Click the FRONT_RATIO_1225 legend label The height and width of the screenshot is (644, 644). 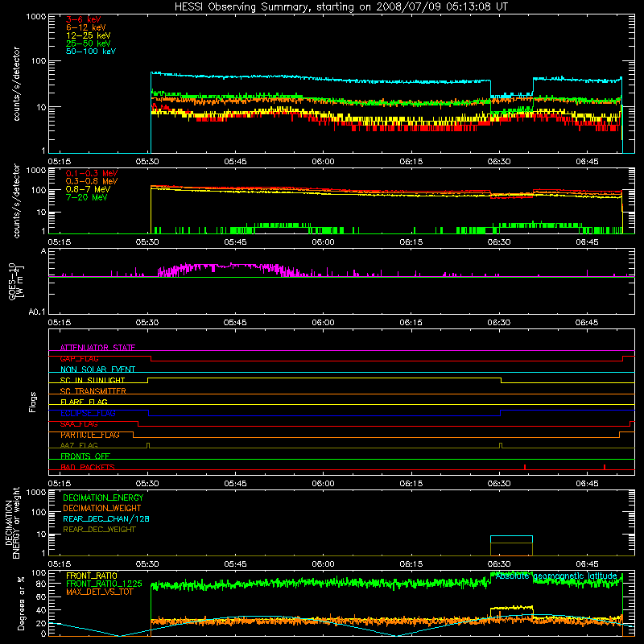pyautogui.click(x=104, y=584)
